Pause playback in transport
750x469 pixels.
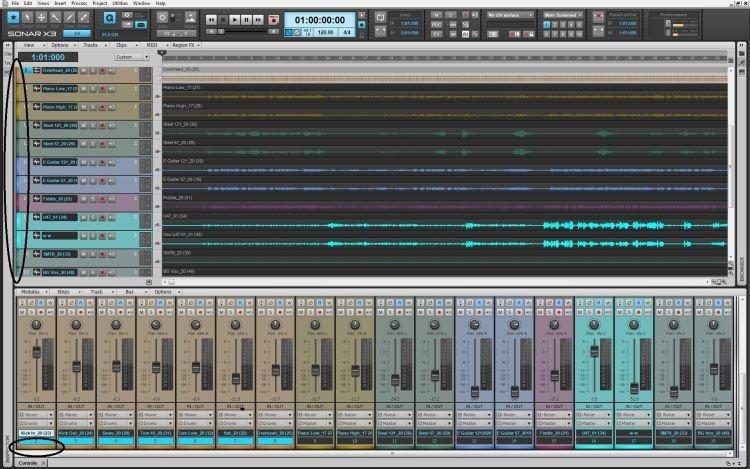246,20
